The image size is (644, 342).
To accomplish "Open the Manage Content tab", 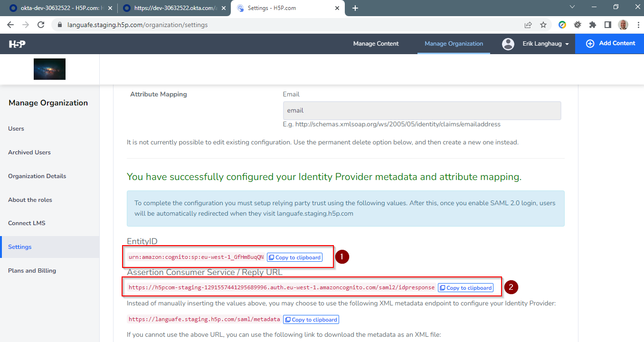I will tap(376, 44).
